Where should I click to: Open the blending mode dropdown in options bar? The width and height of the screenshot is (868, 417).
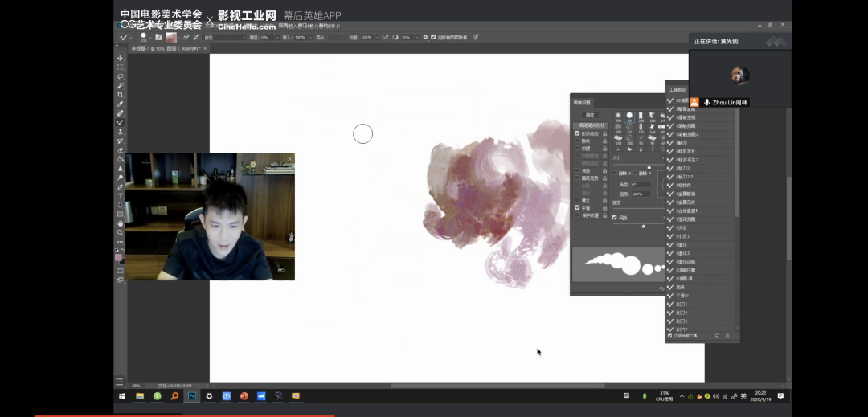[224, 38]
